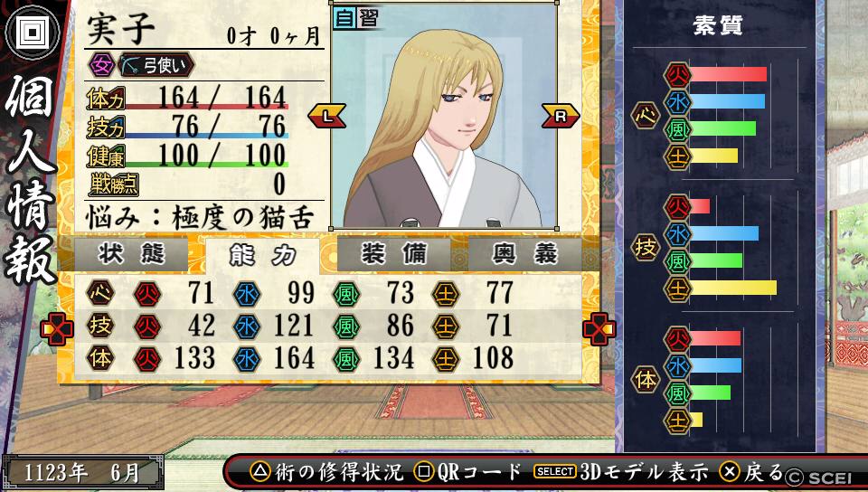This screenshot has width=868, height=492.
Task: Click the L previous character arrow
Action: [327, 117]
